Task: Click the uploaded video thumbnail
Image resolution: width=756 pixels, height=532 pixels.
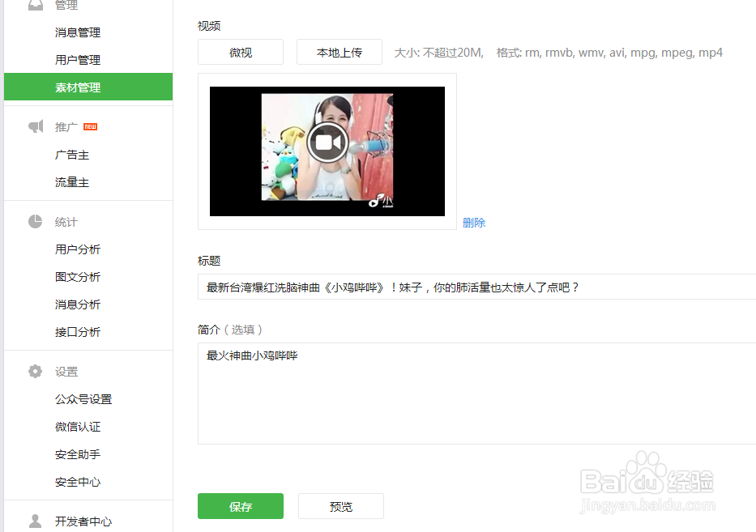Action: (327, 151)
